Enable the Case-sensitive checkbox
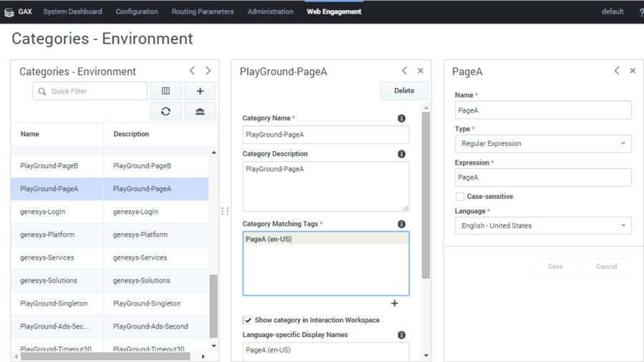Image resolution: width=644 pixels, height=362 pixels. click(x=460, y=197)
